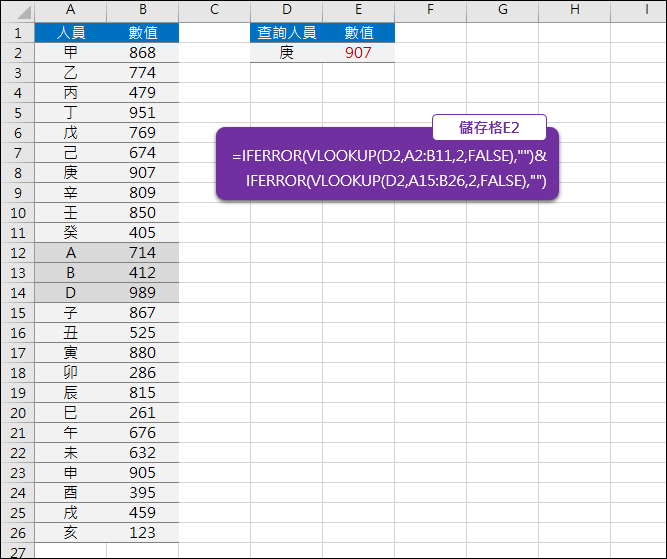Click cell with value 123
The image size is (667, 559).
click(143, 533)
